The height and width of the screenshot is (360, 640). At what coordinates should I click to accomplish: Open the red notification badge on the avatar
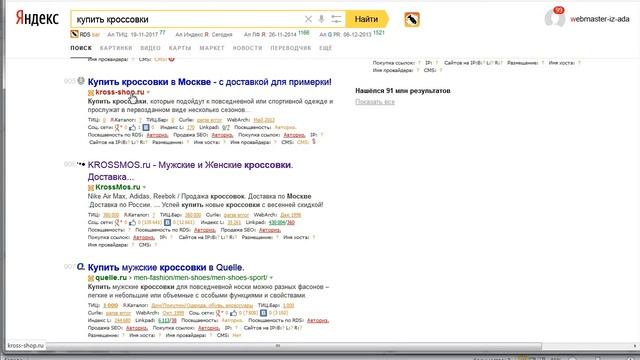pyautogui.click(x=558, y=10)
